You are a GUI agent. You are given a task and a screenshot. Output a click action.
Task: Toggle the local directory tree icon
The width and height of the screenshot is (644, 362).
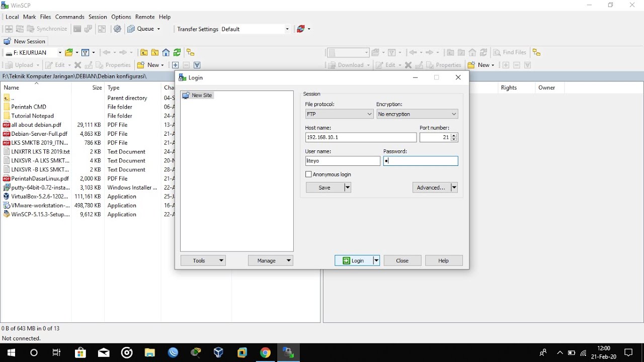tap(190, 52)
